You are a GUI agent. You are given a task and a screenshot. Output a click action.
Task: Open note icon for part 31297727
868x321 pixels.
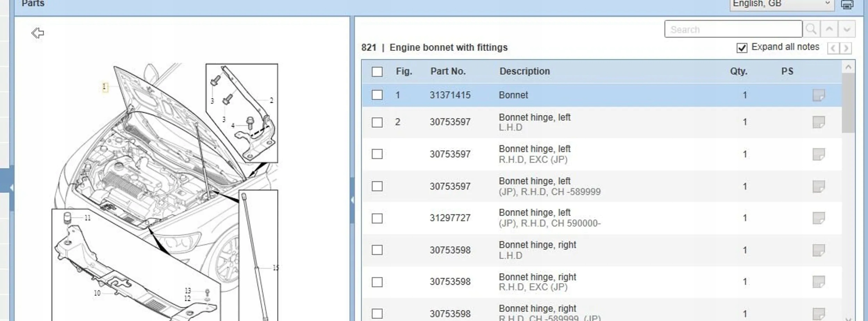point(818,218)
